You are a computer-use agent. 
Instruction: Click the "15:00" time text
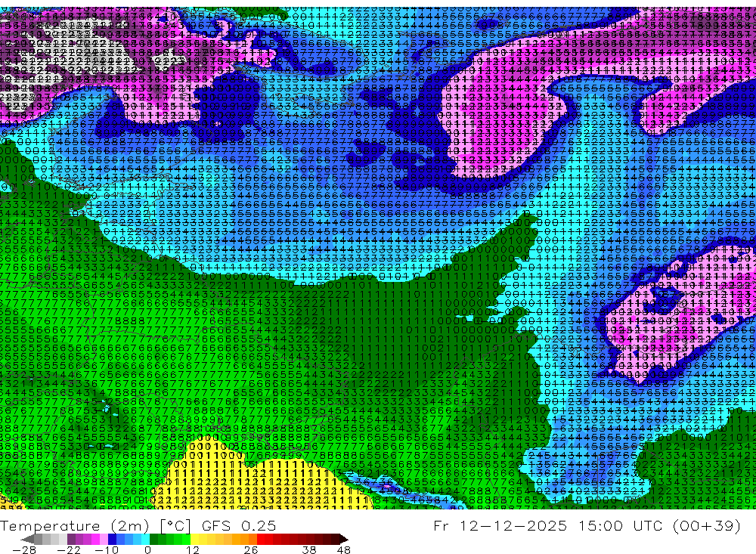click(x=600, y=526)
